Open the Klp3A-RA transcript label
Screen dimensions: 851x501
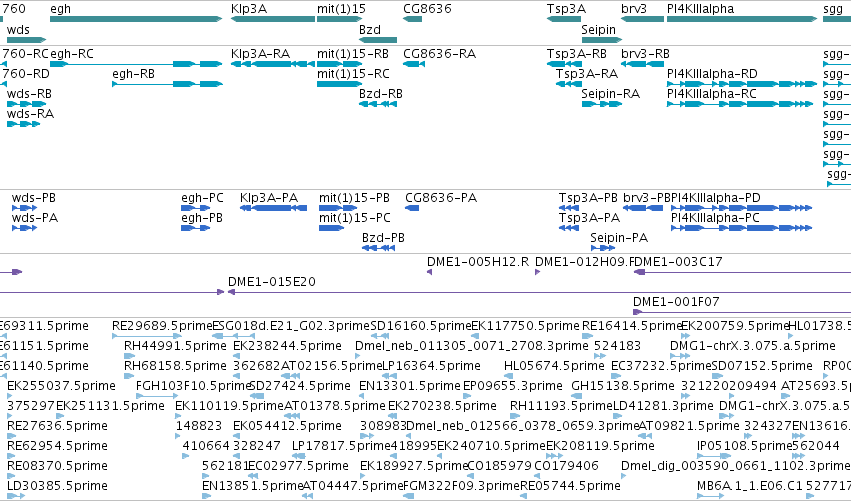coord(261,54)
